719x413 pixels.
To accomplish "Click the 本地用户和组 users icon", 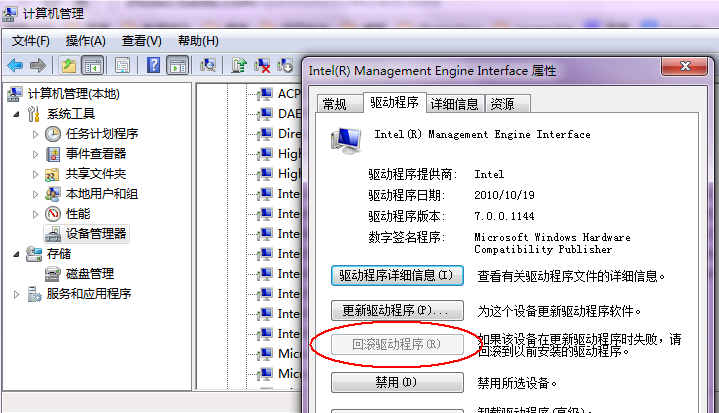I will coord(52,194).
